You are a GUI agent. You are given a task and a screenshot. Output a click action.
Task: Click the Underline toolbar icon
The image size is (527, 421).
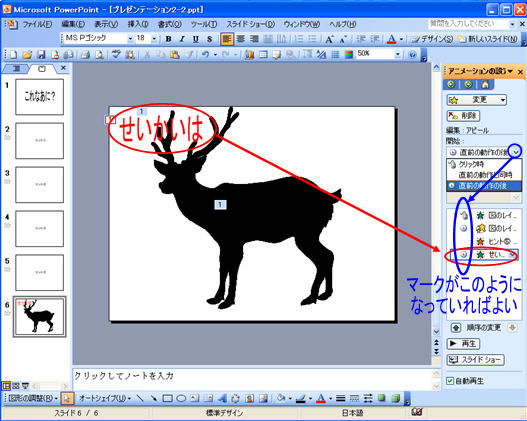point(196,39)
